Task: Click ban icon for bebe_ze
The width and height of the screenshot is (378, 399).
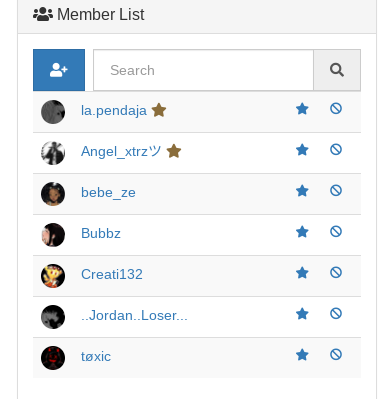Action: tap(336, 190)
